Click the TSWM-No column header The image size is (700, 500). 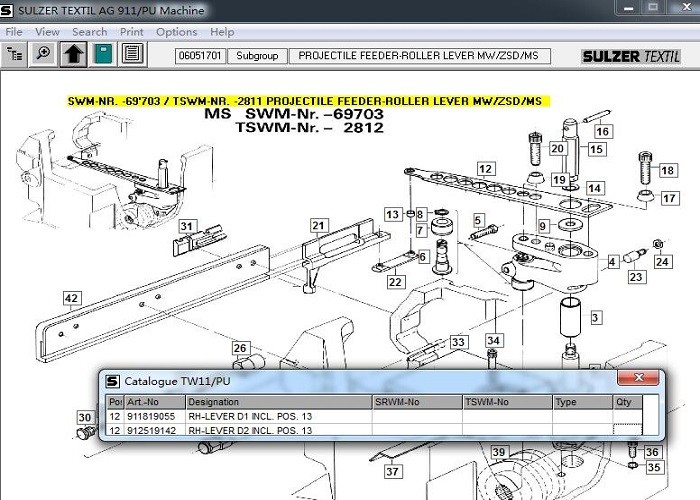coord(508,402)
